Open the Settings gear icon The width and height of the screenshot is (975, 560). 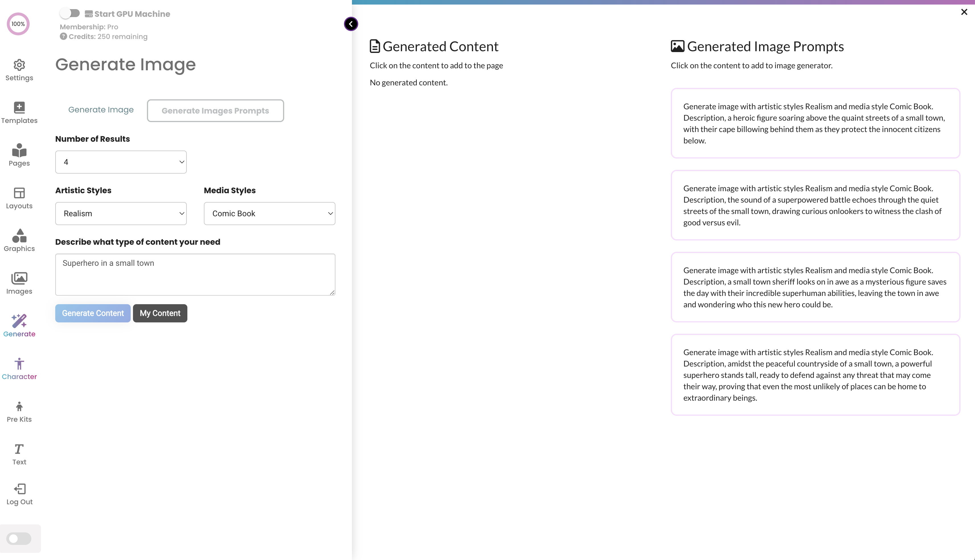(19, 65)
